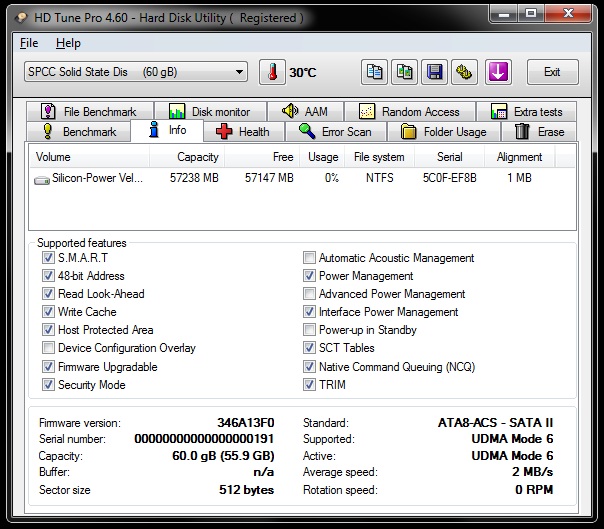Click the purple down-arrow minimize-to-tray icon
Screen dimensions: 604x529
coord(498,72)
